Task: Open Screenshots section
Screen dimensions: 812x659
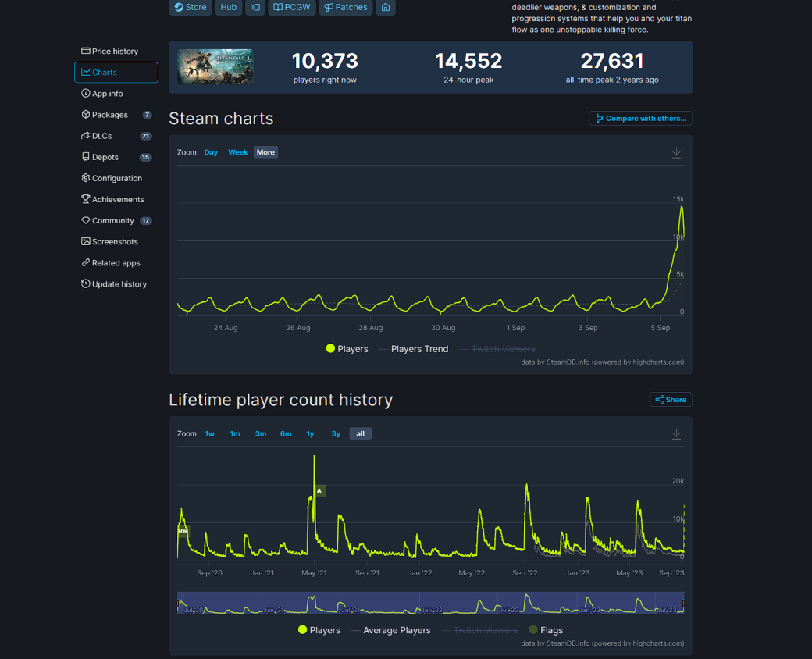Action: point(116,242)
